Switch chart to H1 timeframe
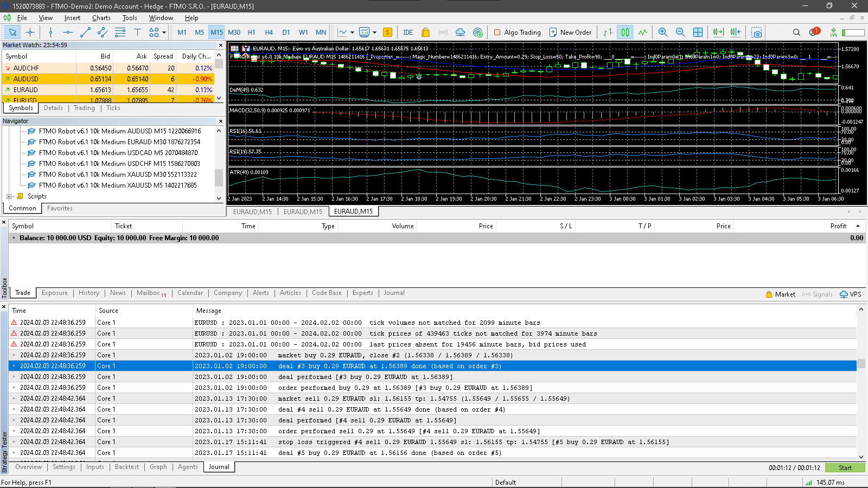 pos(251,32)
